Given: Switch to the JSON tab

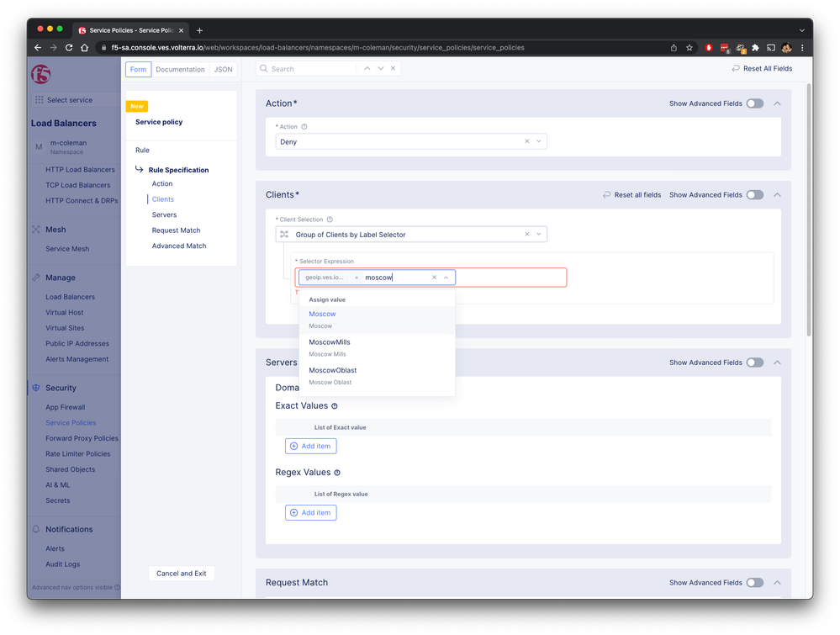Looking at the screenshot, I should pyautogui.click(x=223, y=70).
